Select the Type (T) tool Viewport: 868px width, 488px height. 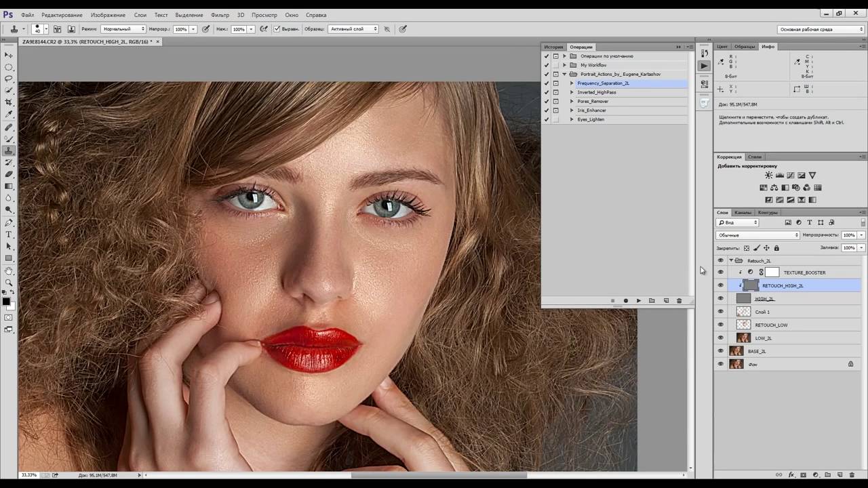(x=9, y=234)
